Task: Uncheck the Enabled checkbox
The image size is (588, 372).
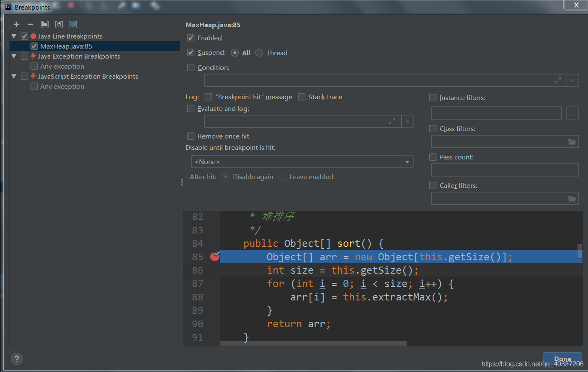Action: [x=191, y=38]
